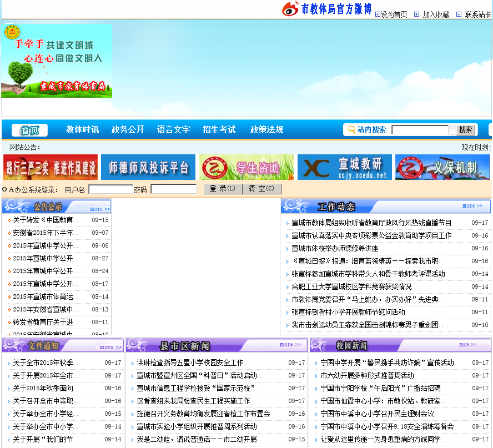
Task: Open 洪琳检查指导五星小学校园安全工作
Action: coord(190,363)
